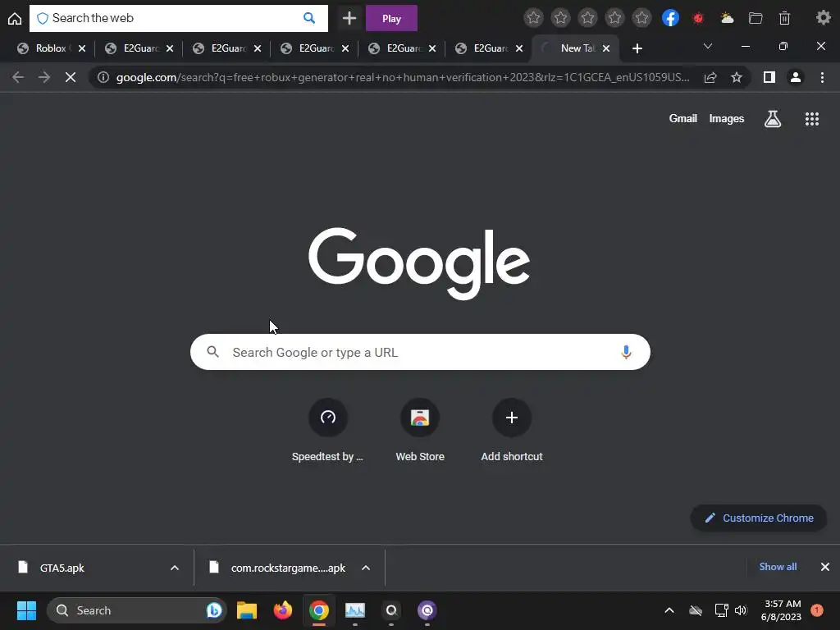840x630 pixels.
Task: Open Gmail link
Action: coord(682,118)
